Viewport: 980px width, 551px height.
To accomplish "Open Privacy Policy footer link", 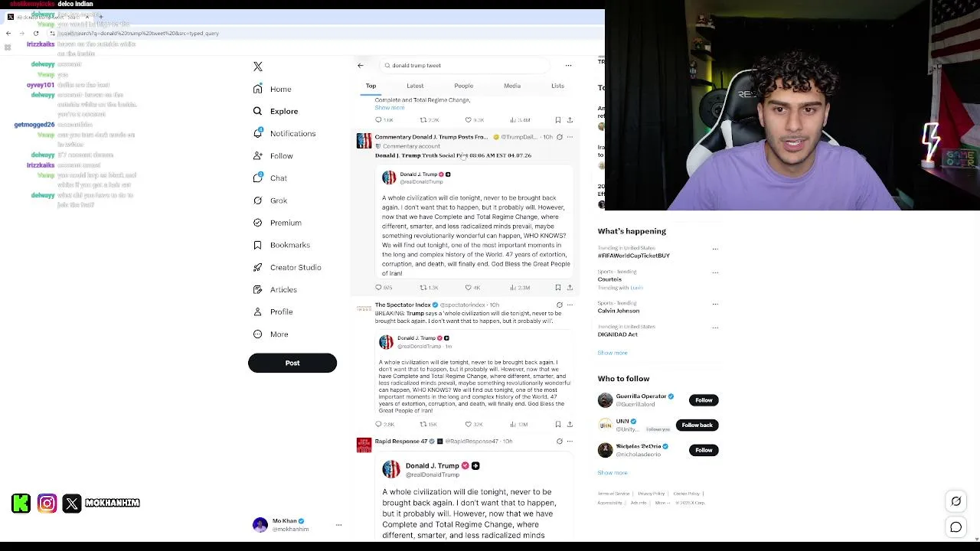I will [652, 494].
